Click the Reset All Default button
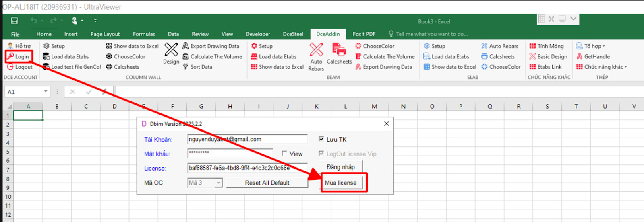The image size is (644, 222). click(267, 183)
